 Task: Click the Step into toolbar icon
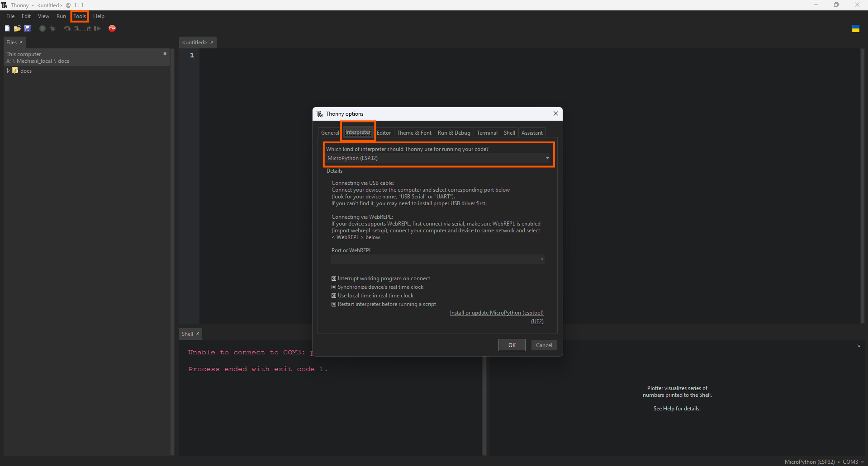pyautogui.click(x=77, y=28)
